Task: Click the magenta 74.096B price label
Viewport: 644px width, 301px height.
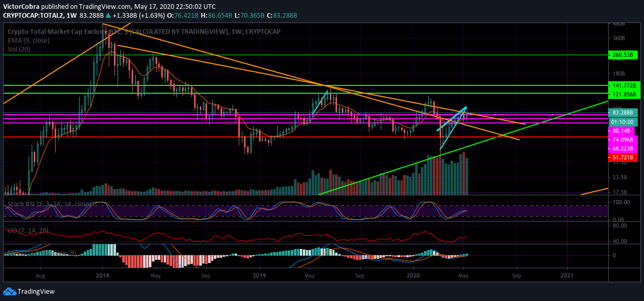Action: tap(622, 140)
